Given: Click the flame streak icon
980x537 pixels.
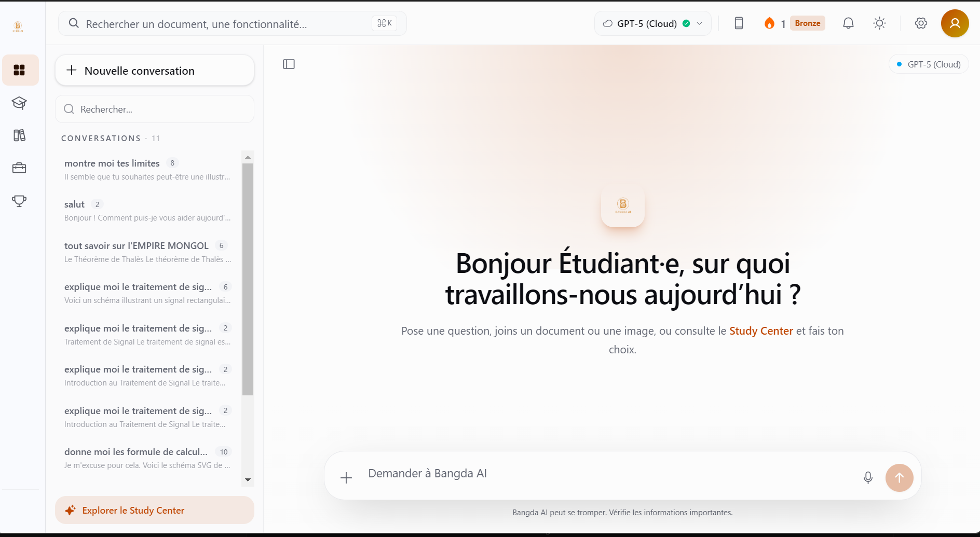Looking at the screenshot, I should coord(769,23).
